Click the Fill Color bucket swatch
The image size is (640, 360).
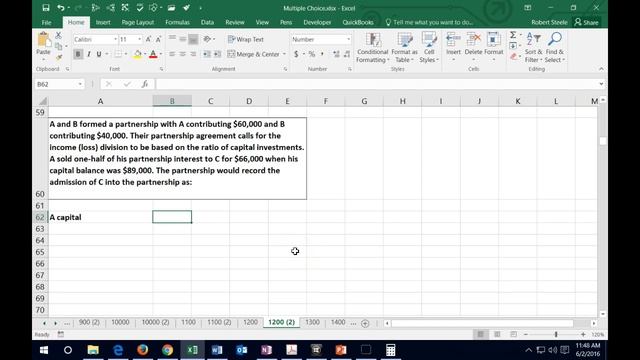[x=138, y=54]
